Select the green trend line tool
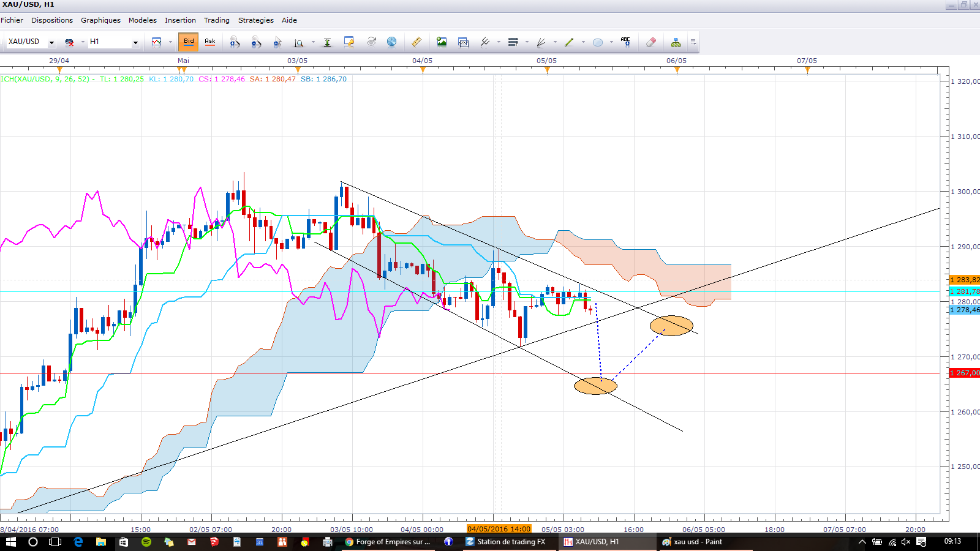The width and height of the screenshot is (980, 551). pyautogui.click(x=569, y=42)
